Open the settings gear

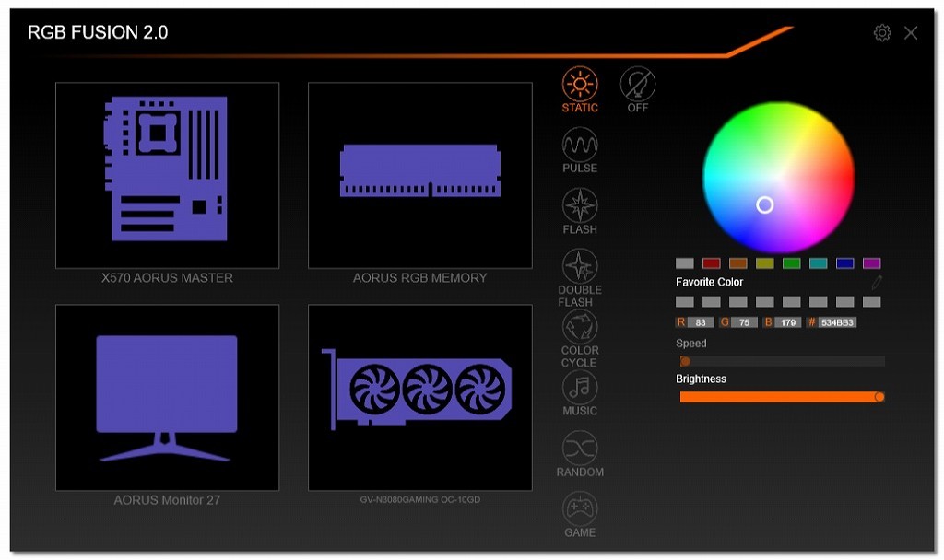point(882,32)
